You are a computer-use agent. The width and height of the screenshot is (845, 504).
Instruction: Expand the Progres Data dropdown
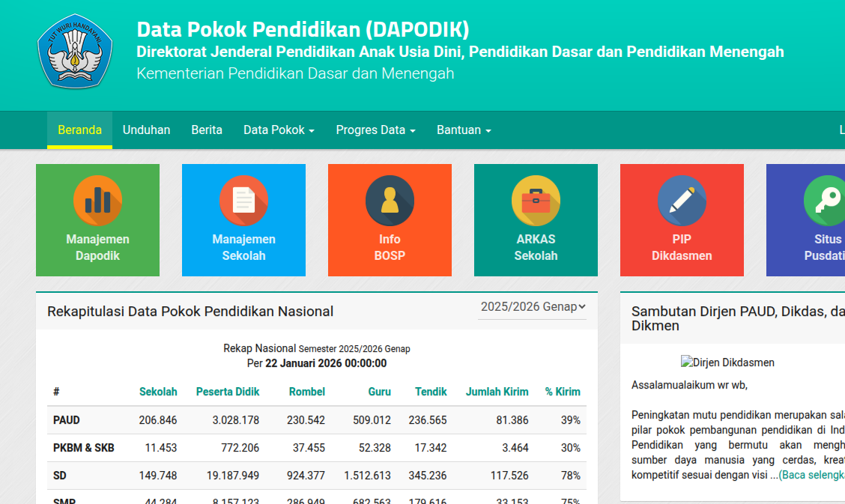point(375,130)
